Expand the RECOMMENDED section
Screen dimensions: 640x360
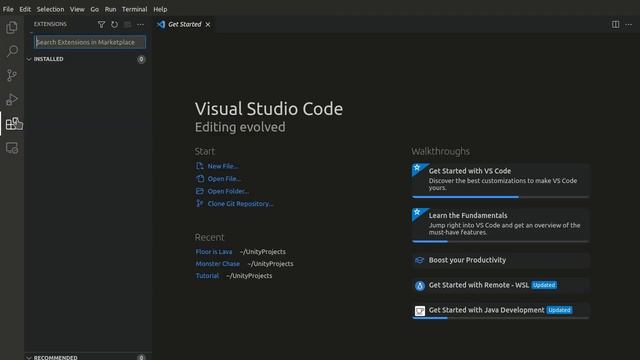click(29, 358)
